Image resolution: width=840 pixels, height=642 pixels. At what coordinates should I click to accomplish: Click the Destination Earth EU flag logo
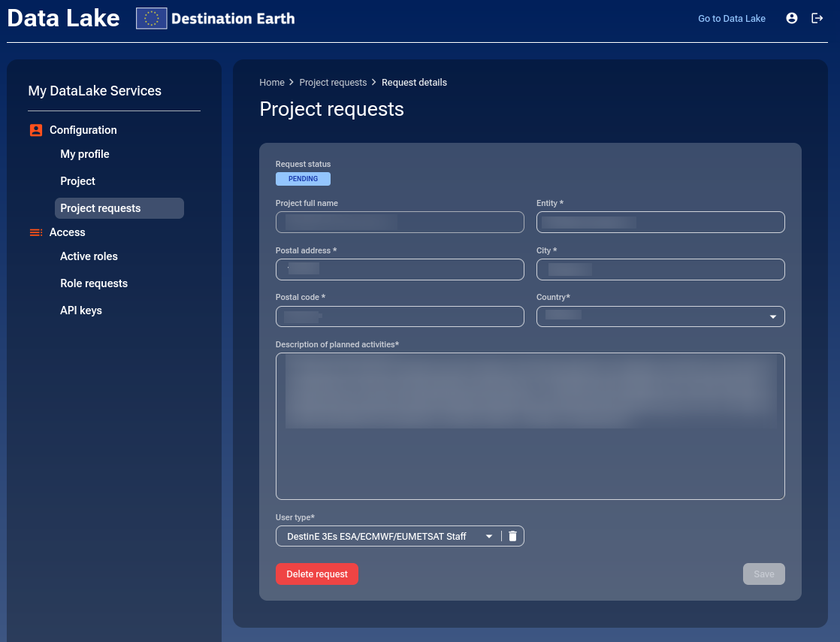151,18
